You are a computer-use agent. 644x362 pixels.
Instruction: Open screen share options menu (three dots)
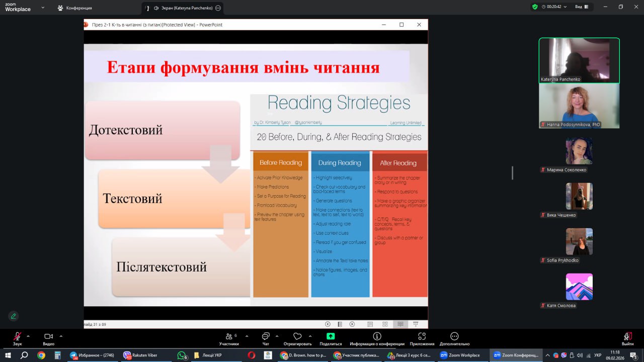coord(218,8)
